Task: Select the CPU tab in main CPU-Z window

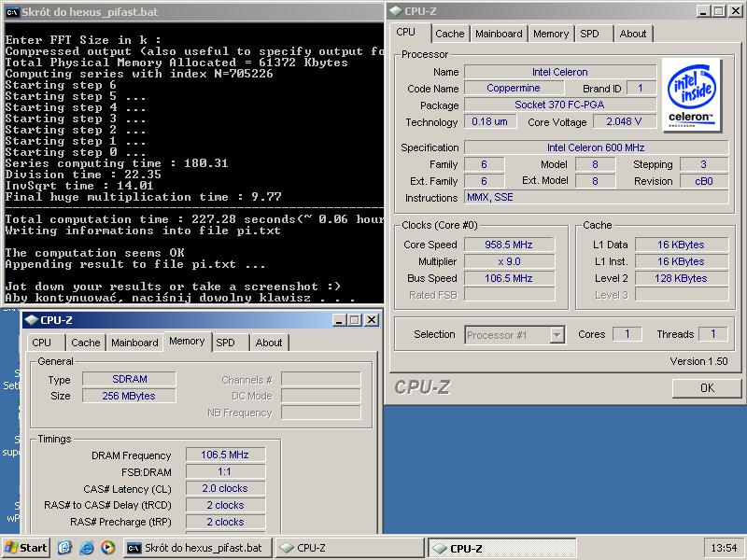Action: 406,32
